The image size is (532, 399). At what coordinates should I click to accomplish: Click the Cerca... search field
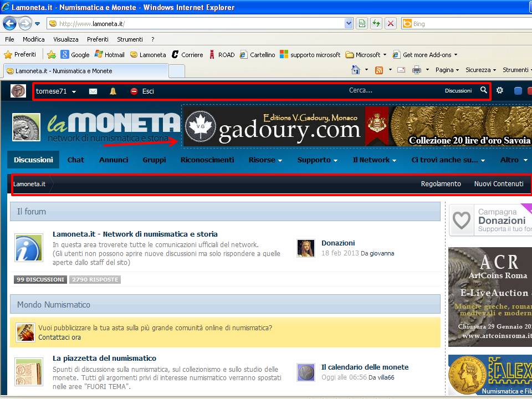361,90
